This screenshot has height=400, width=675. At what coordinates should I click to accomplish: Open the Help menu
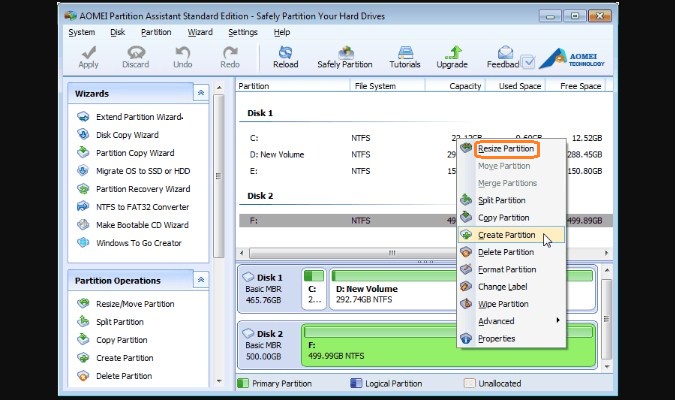point(282,32)
